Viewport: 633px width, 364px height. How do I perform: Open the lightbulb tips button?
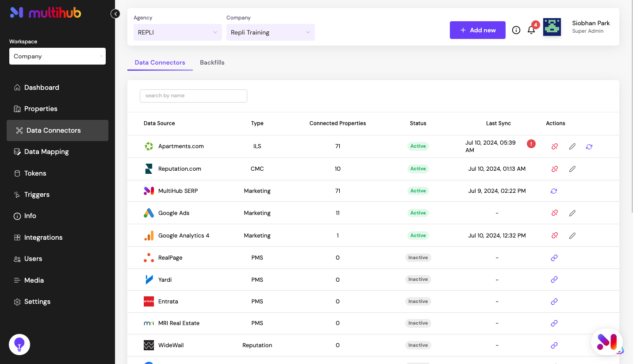pyautogui.click(x=19, y=345)
